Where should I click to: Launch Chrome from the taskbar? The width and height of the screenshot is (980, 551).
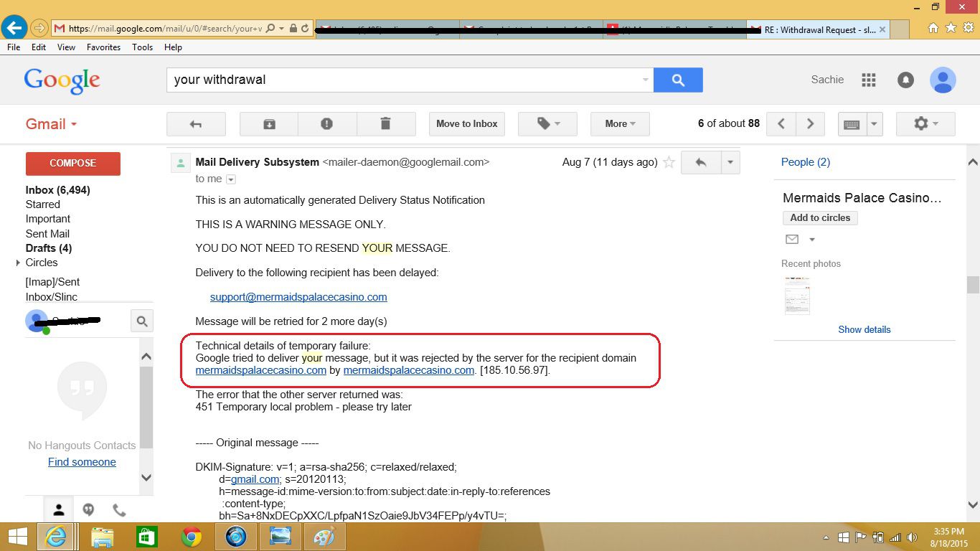click(191, 537)
